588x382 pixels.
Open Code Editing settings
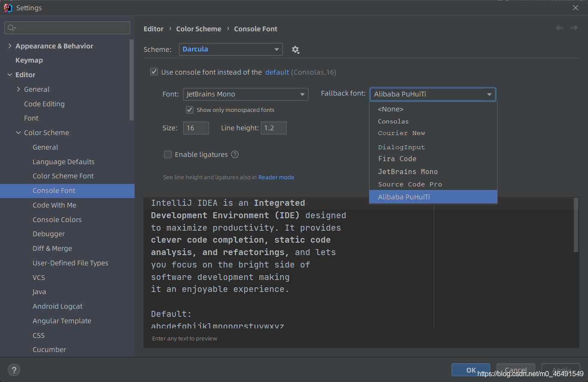pos(44,104)
